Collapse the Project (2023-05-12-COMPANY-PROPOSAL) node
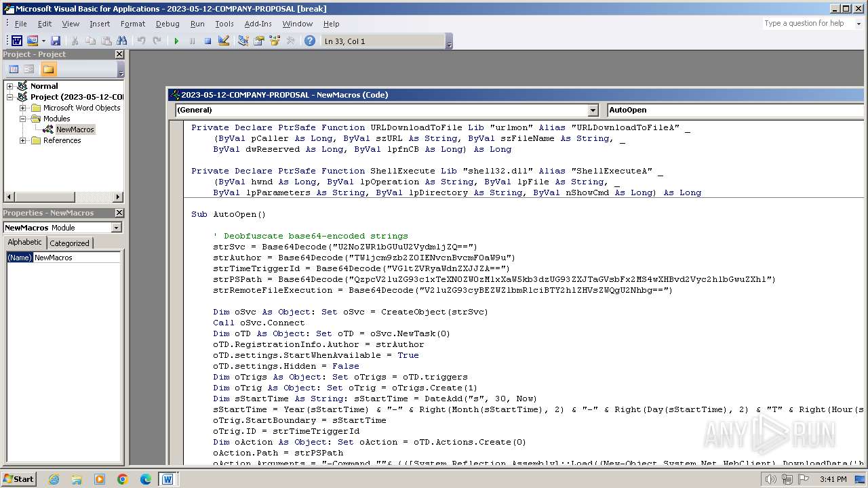This screenshot has width=868, height=488. (10, 97)
